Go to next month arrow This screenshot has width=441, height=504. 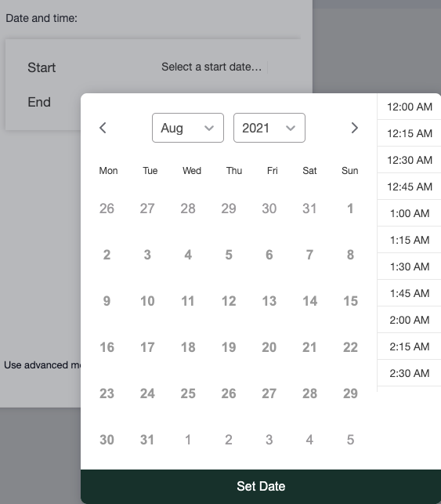(x=354, y=128)
